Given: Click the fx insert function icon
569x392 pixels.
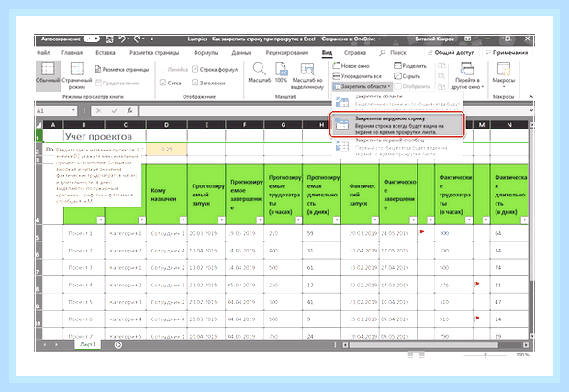Looking at the screenshot, I should click(129, 111).
